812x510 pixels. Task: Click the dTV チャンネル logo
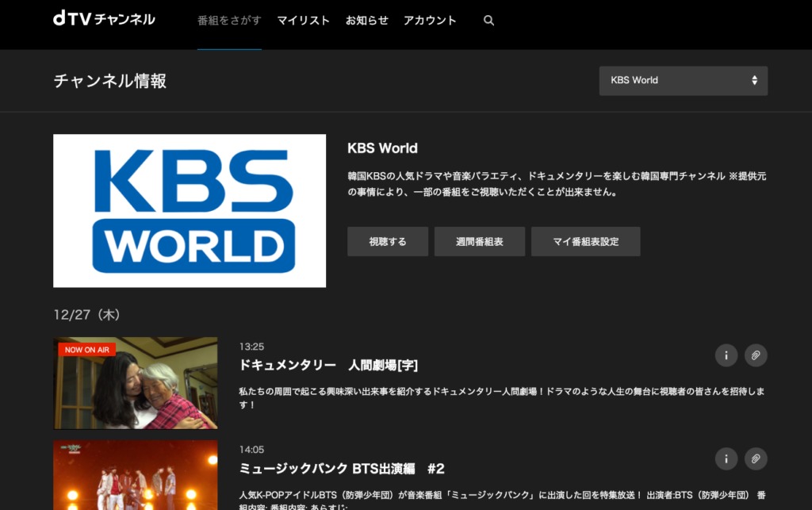[104, 19]
